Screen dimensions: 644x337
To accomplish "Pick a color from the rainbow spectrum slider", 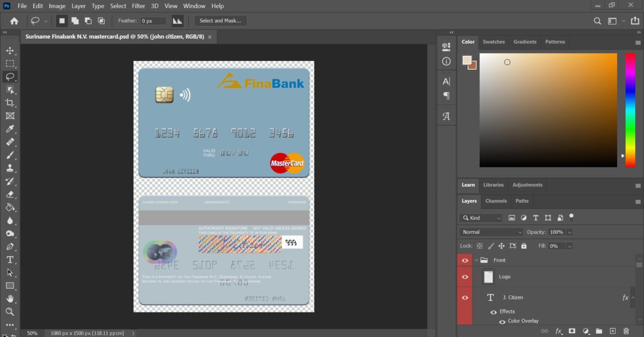I will click(630, 109).
